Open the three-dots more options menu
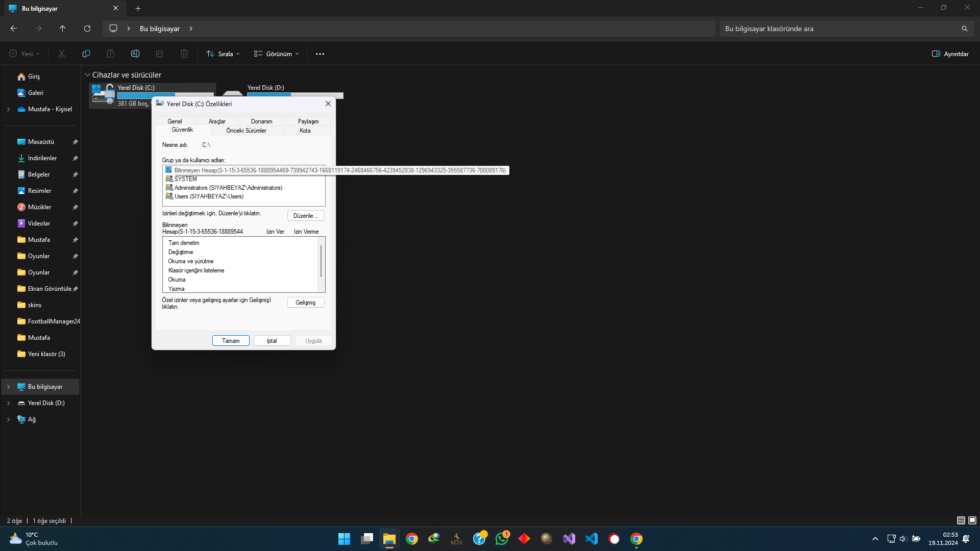The height and width of the screenshot is (551, 980). click(320, 54)
